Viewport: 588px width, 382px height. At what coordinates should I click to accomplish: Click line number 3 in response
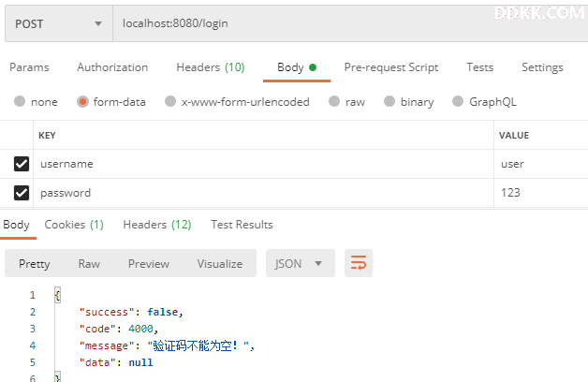(x=33, y=329)
